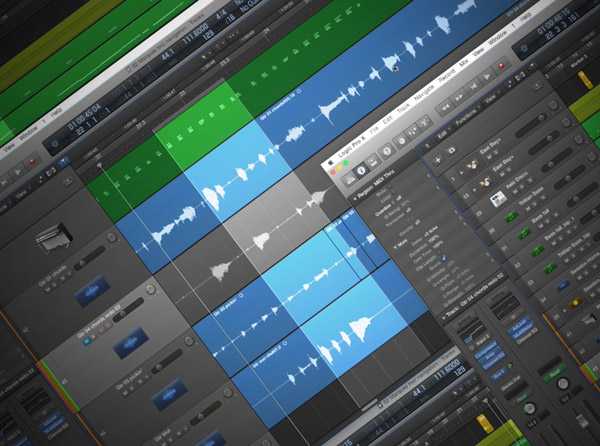
Task: Click the second blue waveform icon in left window
Action: coord(131,343)
